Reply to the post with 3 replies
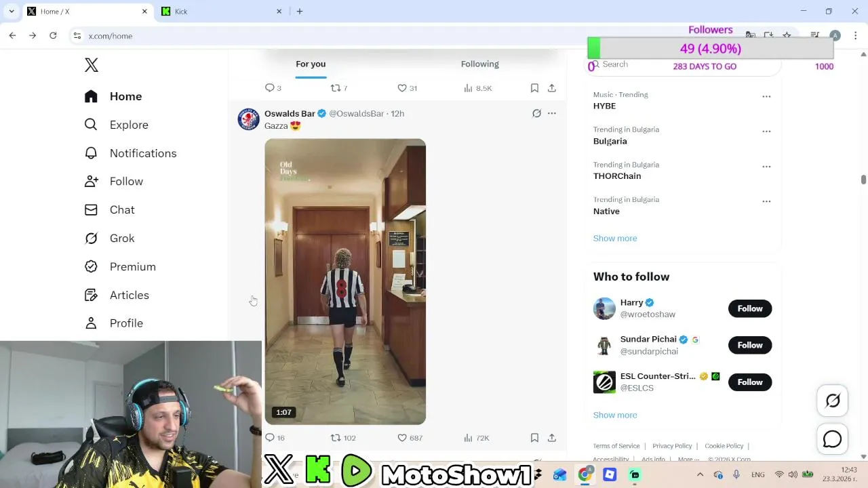The width and height of the screenshot is (868, 488). (x=273, y=88)
